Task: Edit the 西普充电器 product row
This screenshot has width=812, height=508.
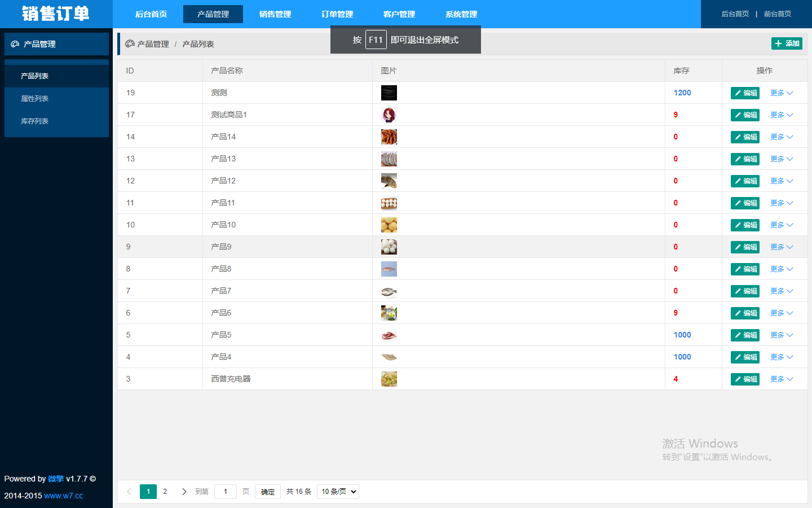Action: [x=745, y=379]
